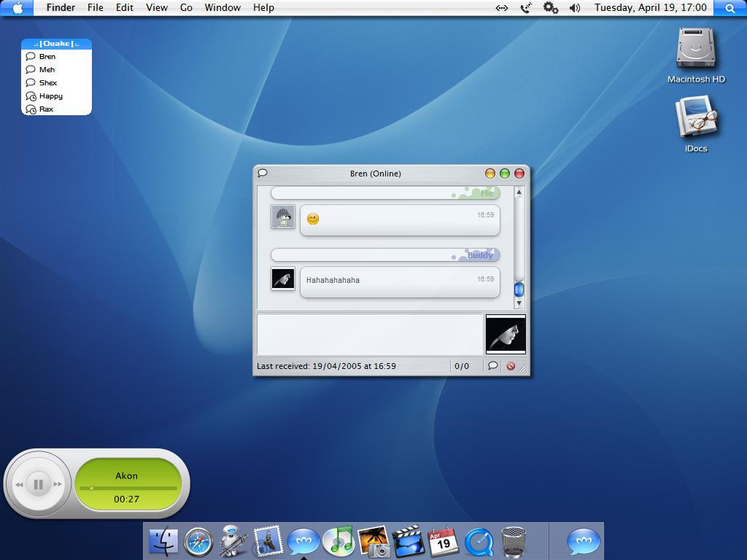This screenshot has width=747, height=560.
Task: Click the 00:27 elapsed time display
Action: tap(126, 499)
